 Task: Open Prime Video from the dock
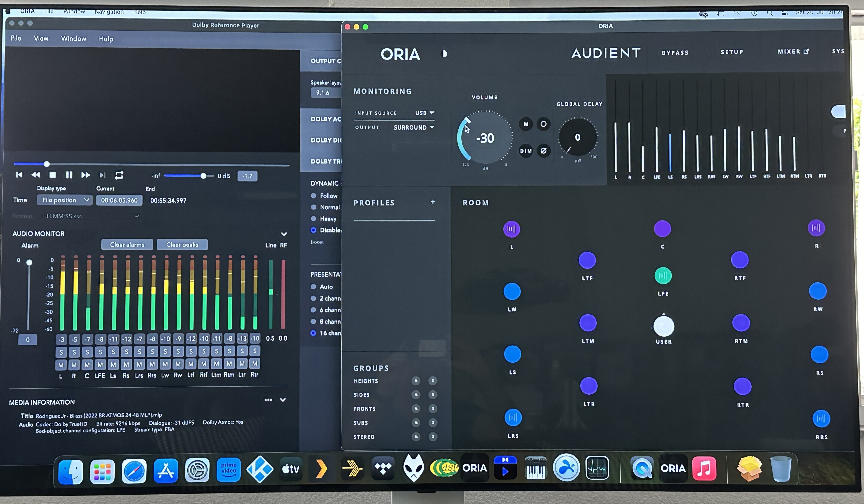pyautogui.click(x=229, y=470)
